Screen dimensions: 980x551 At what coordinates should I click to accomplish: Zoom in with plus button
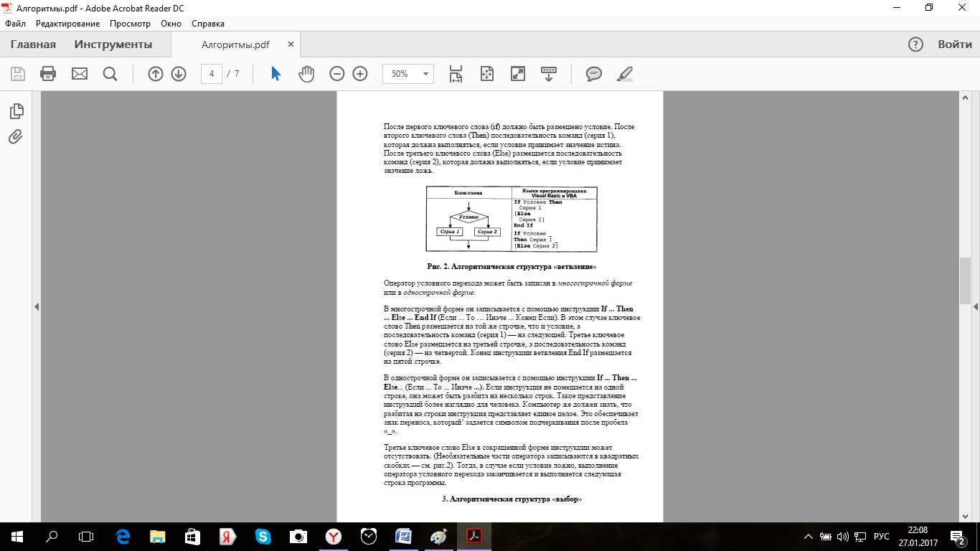(x=360, y=74)
